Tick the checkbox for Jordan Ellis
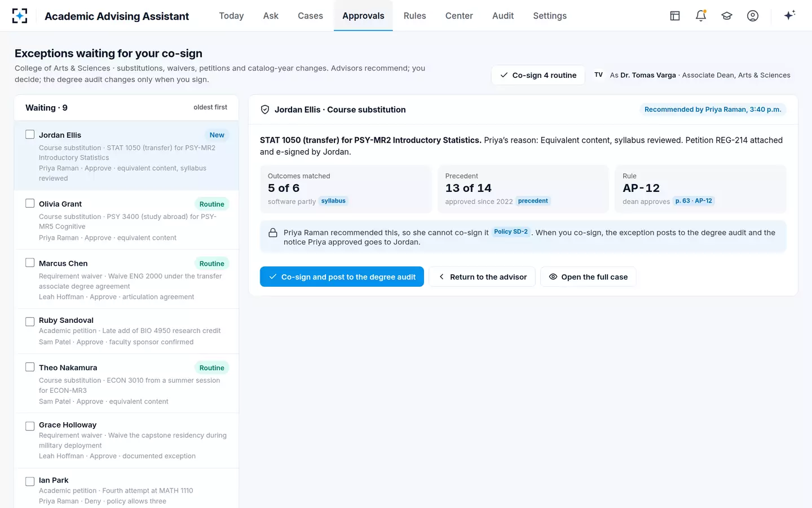The height and width of the screenshot is (508, 812). tap(30, 134)
